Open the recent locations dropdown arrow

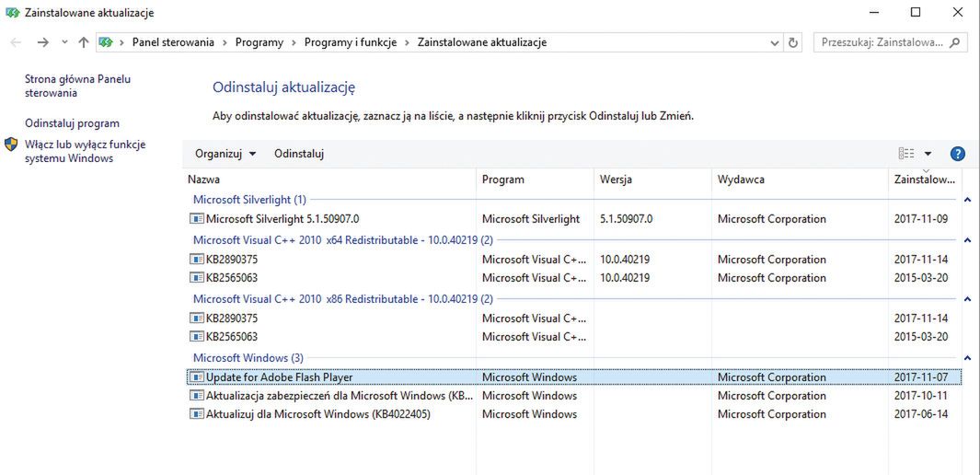coord(64,42)
